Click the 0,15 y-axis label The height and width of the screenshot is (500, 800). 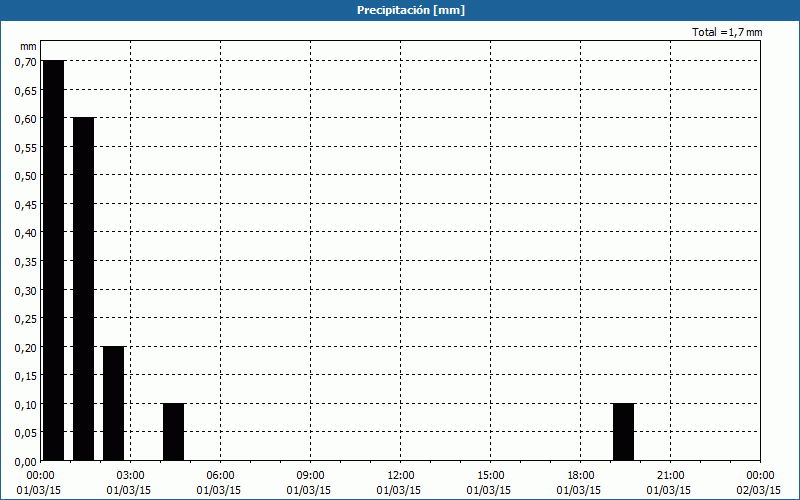click(26, 377)
